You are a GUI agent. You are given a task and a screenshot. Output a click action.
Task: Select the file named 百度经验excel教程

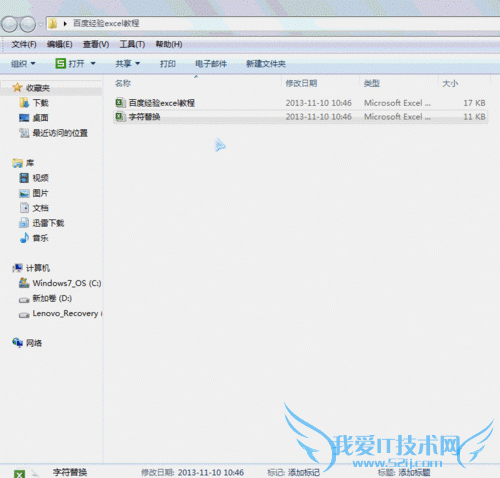coord(162,103)
